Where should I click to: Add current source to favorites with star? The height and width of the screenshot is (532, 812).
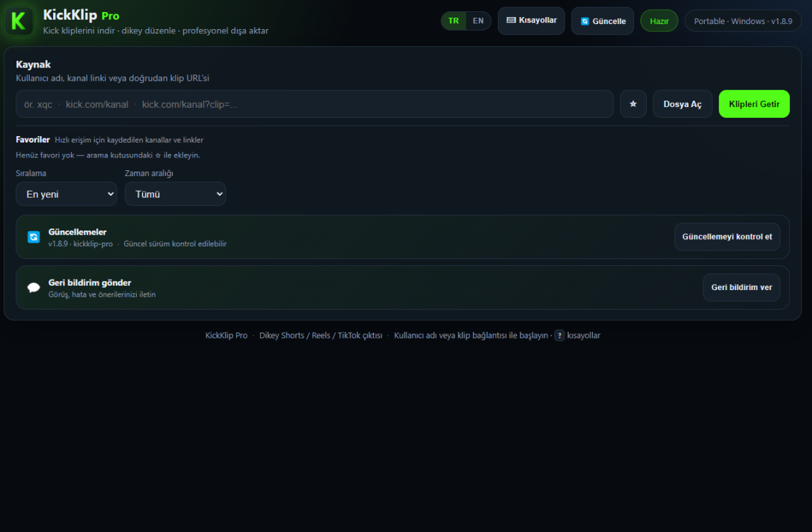point(633,104)
